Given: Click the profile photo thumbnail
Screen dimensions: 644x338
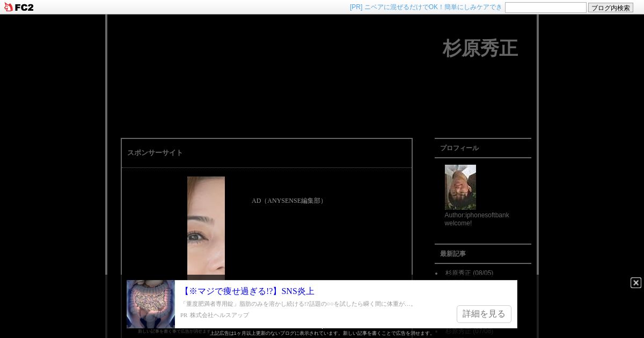Looking at the screenshot, I should pos(460,187).
